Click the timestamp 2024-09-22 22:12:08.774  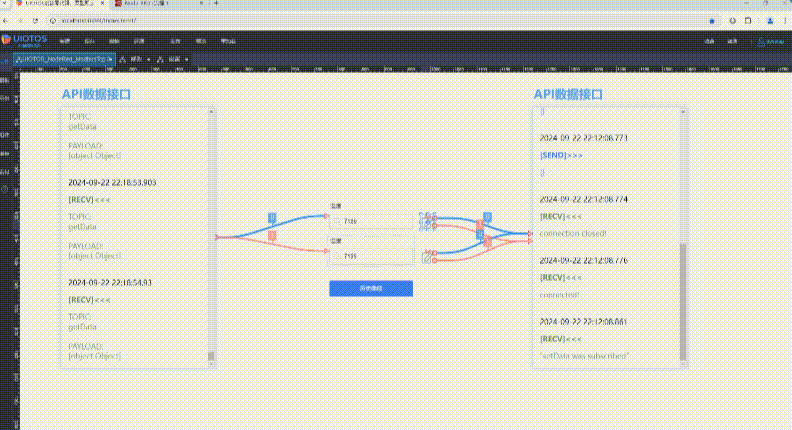pyautogui.click(x=583, y=200)
